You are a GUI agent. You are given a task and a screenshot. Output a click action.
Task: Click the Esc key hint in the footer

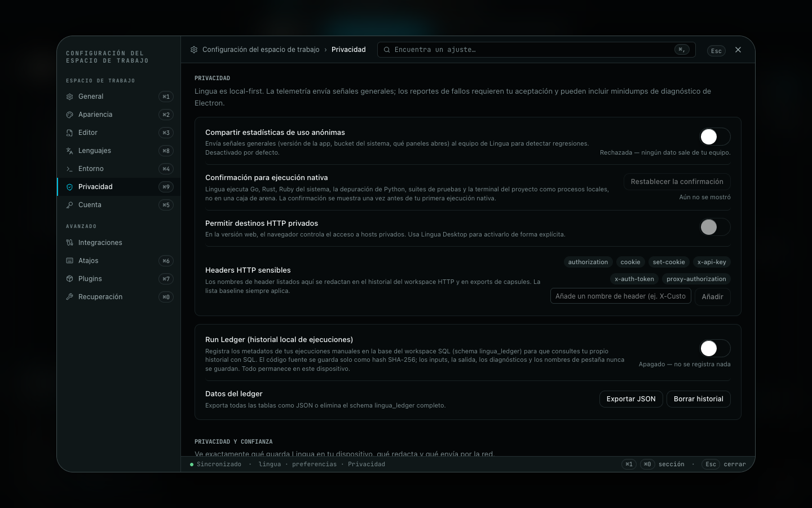tap(711, 465)
